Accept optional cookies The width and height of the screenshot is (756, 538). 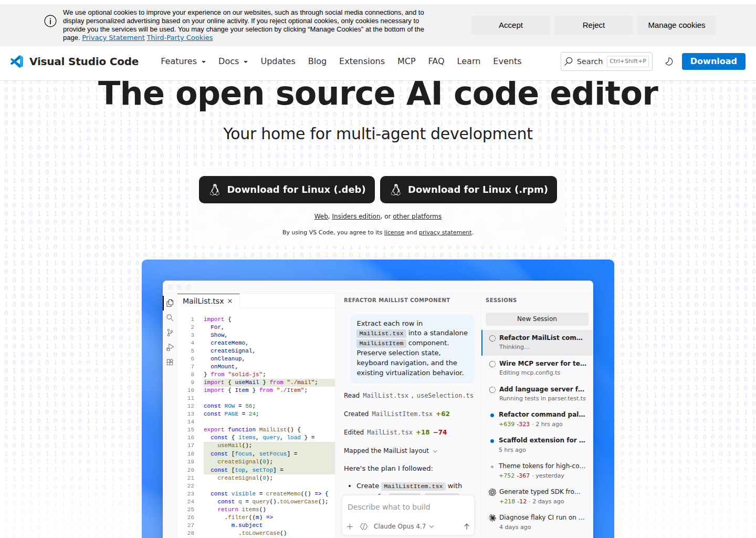[x=511, y=25]
